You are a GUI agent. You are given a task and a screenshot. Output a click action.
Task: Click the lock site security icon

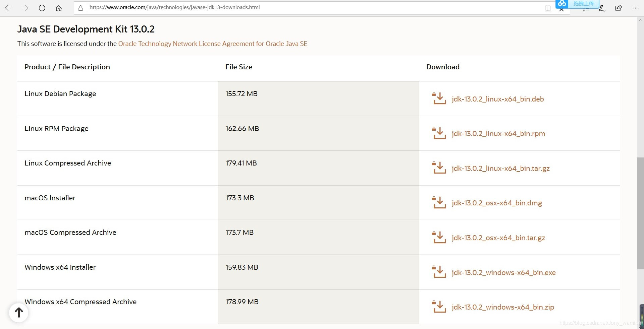(80, 8)
